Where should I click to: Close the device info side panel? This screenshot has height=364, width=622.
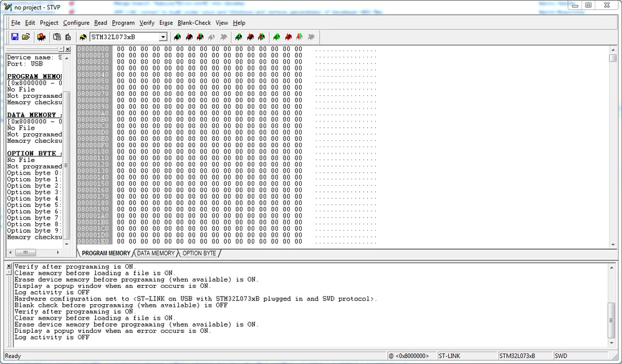[68, 49]
